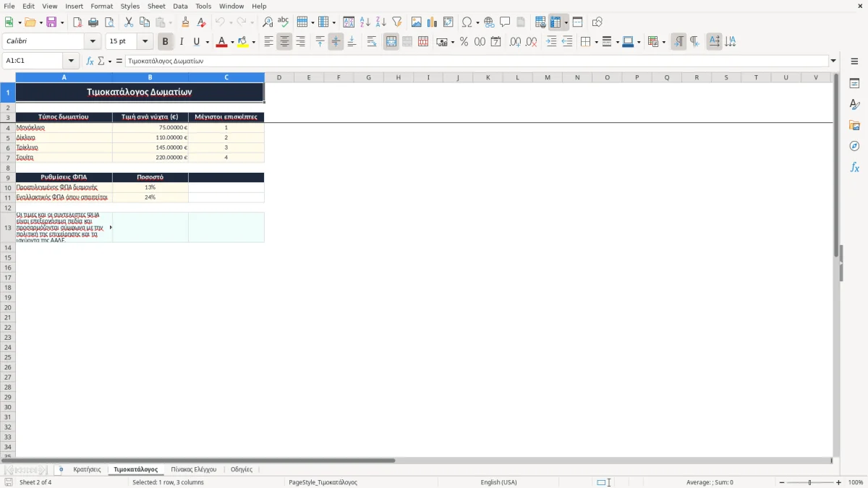Toggle Bold formatting

pyautogui.click(x=165, y=42)
